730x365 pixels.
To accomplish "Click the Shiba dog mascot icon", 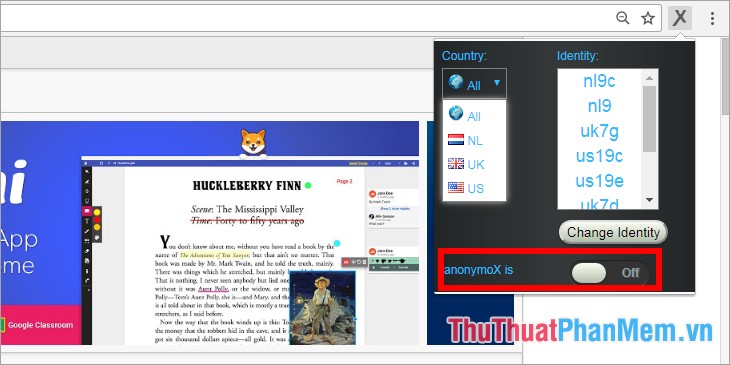I will point(253,143).
